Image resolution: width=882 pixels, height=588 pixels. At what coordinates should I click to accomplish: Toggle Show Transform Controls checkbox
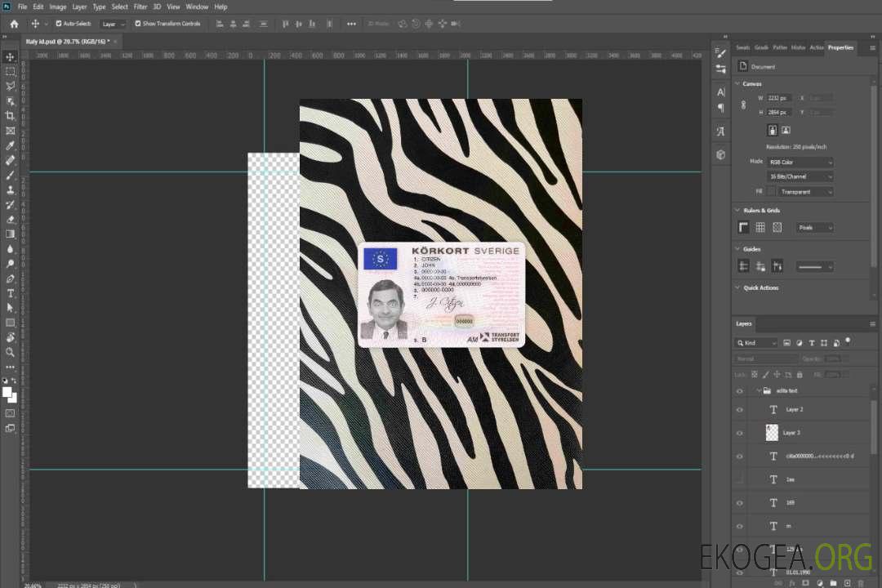138,24
